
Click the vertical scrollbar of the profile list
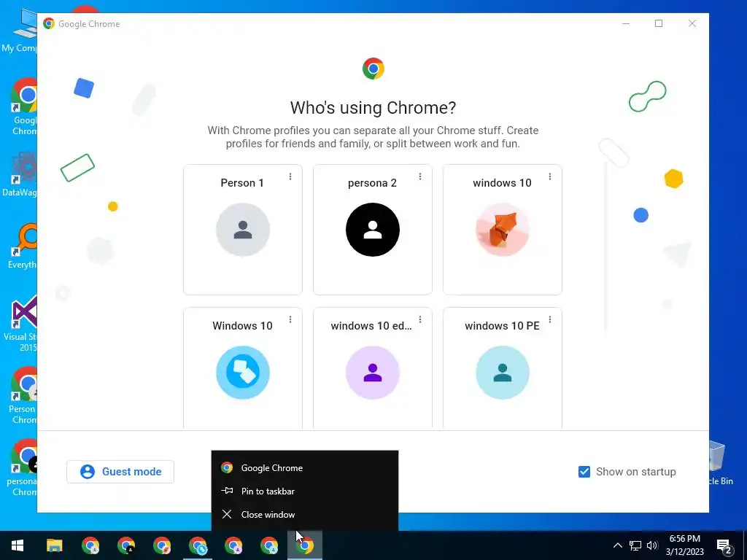coord(605,248)
